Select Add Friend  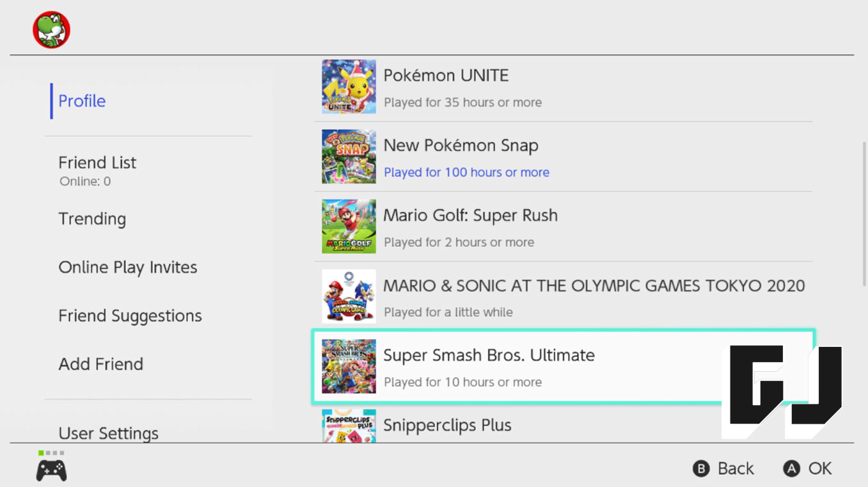[x=100, y=364]
